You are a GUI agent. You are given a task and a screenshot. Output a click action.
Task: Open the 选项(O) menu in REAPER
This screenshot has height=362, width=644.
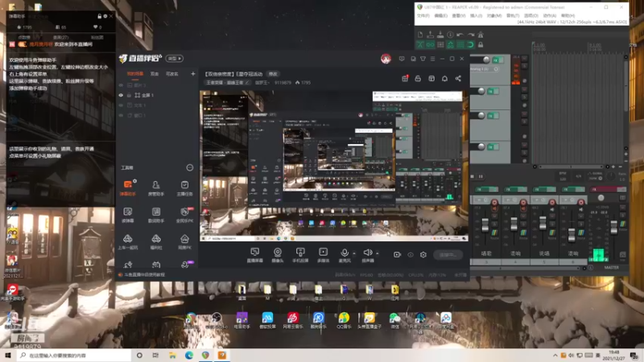[531, 15]
